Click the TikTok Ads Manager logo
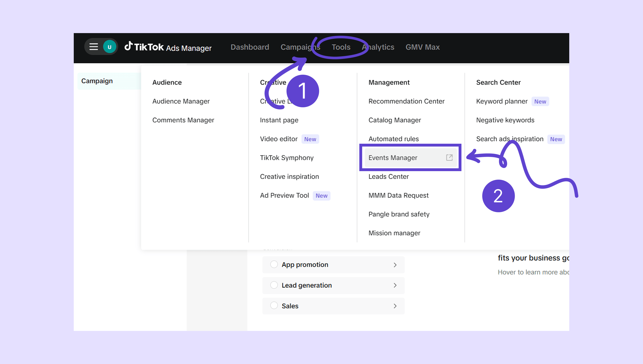 (x=168, y=47)
